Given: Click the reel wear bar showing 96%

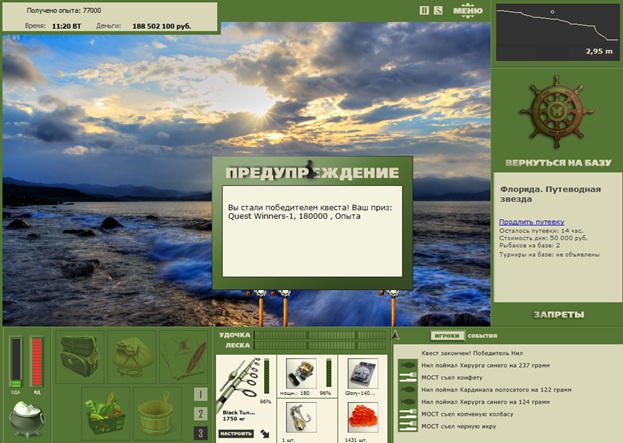Looking at the screenshot, I should [x=329, y=373].
